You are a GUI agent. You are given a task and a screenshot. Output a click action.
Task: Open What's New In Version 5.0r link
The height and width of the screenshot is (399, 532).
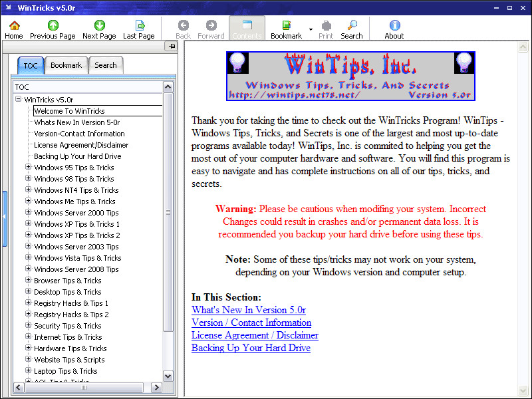249,310
